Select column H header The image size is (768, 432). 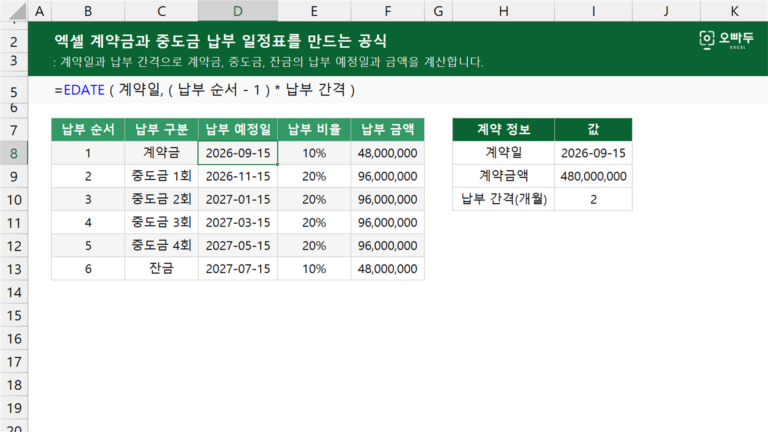click(504, 10)
